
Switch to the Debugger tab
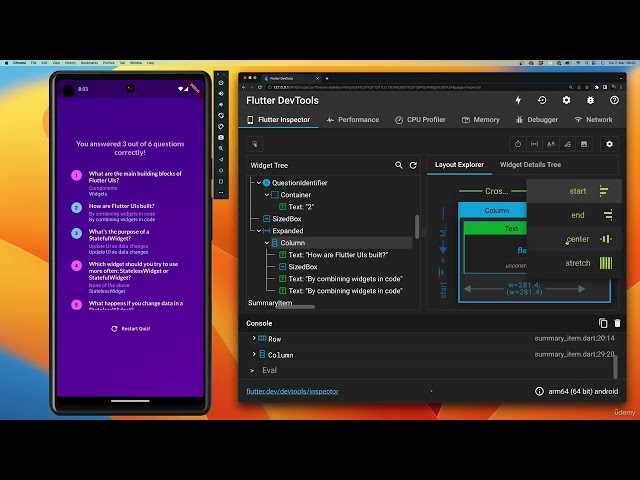537,120
